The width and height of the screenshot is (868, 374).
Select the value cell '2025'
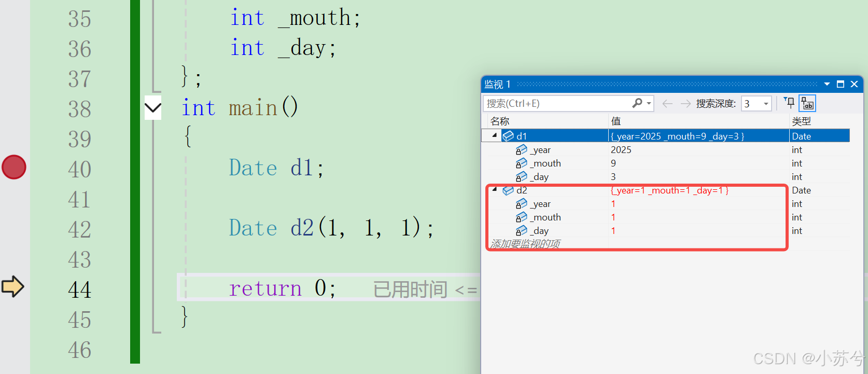[x=621, y=150]
